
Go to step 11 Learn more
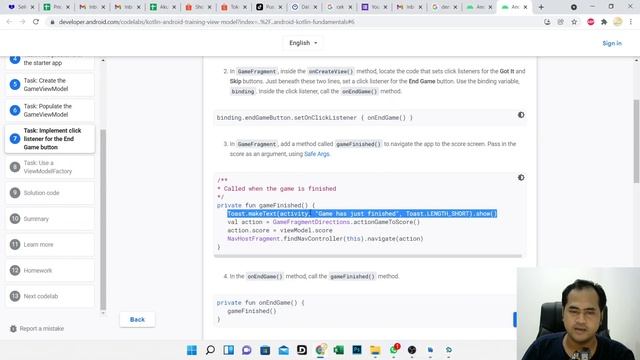[50, 244]
